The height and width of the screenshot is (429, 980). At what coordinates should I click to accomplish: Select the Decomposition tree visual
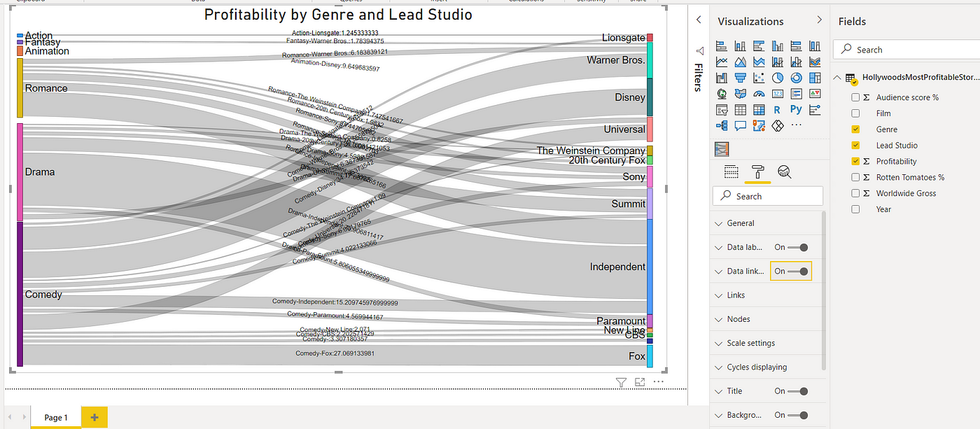pos(722,126)
